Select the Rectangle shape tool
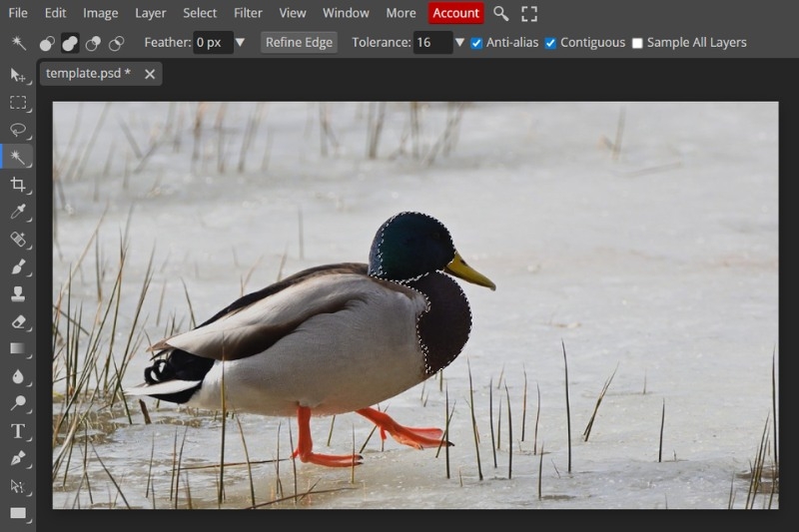The image size is (799, 532). point(18,513)
